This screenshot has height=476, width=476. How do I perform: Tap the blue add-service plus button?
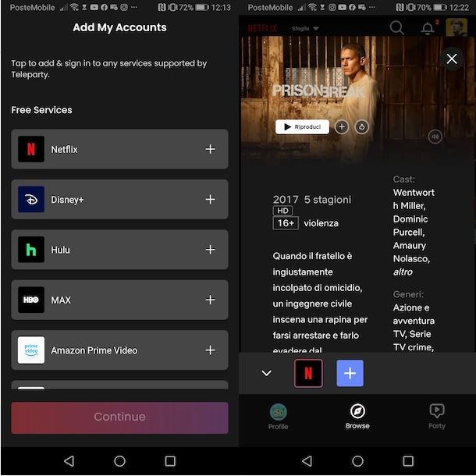point(350,373)
